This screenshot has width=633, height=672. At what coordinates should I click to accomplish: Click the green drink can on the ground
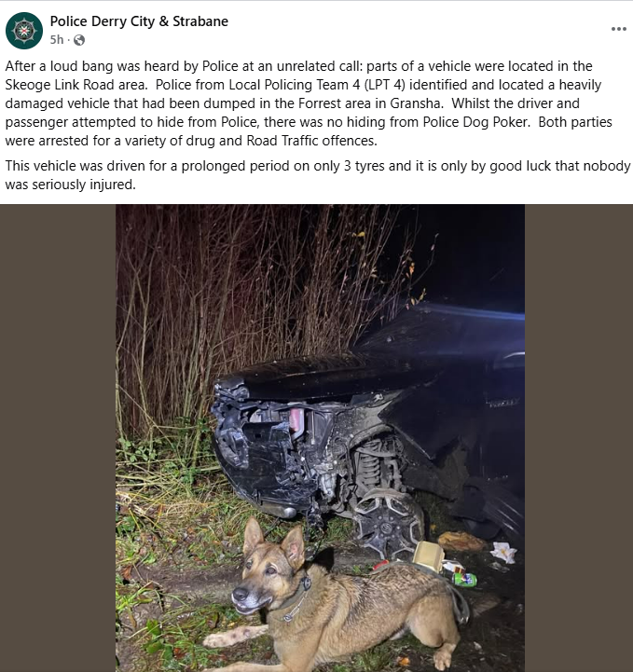pos(464,580)
